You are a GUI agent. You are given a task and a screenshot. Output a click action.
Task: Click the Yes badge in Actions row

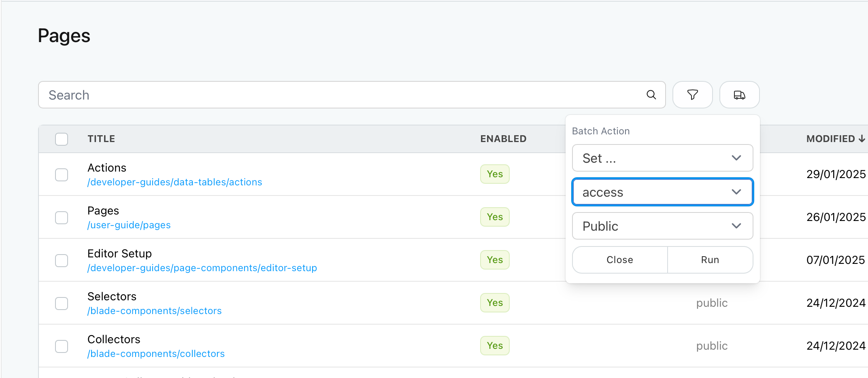pos(495,174)
